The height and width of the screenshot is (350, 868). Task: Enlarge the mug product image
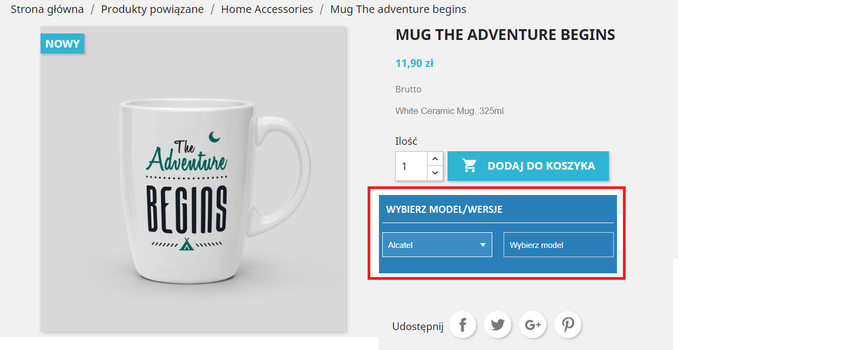[193, 184]
